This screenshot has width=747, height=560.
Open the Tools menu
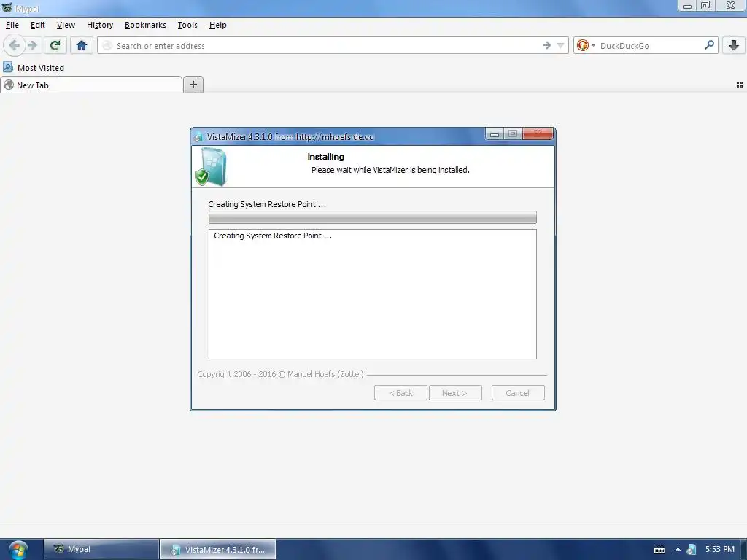click(187, 25)
